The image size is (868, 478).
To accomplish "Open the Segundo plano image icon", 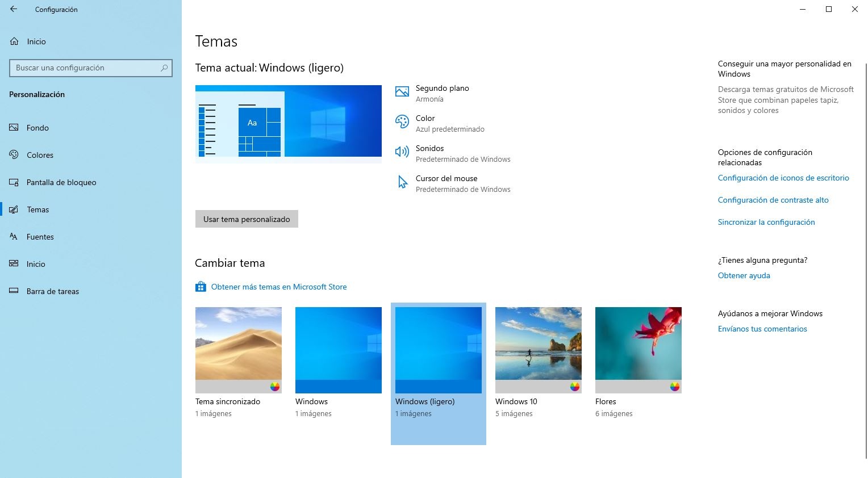I will click(402, 92).
